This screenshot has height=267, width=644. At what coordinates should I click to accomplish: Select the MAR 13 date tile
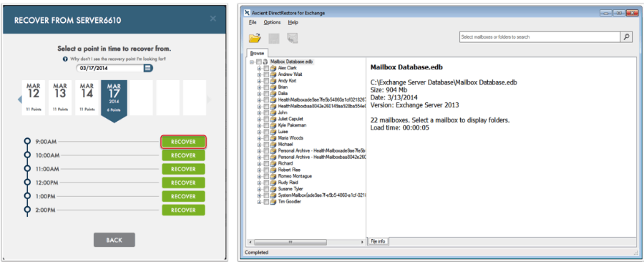(x=60, y=98)
